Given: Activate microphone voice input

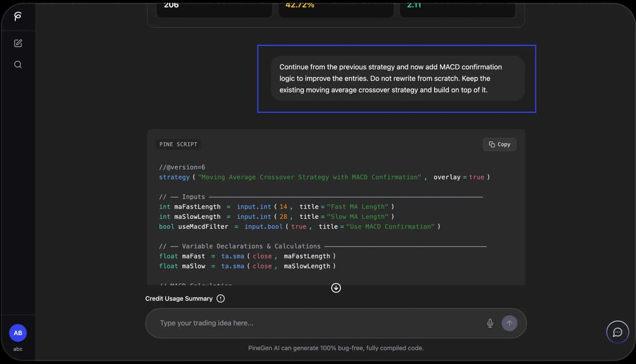Looking at the screenshot, I should (490, 323).
